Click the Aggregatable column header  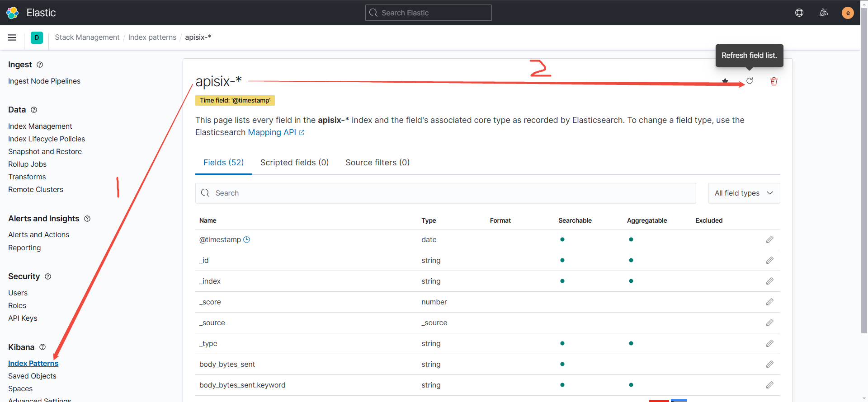[x=647, y=220]
